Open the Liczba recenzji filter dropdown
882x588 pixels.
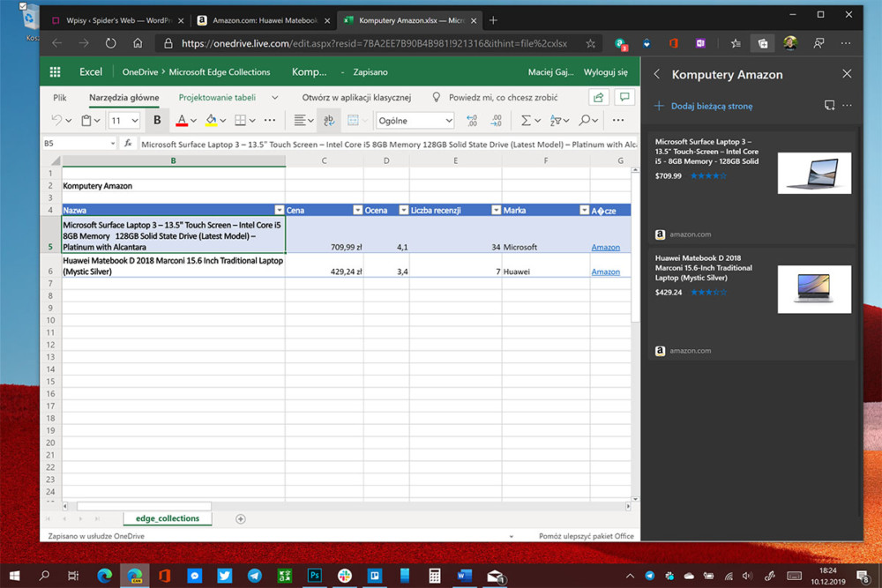coord(496,210)
